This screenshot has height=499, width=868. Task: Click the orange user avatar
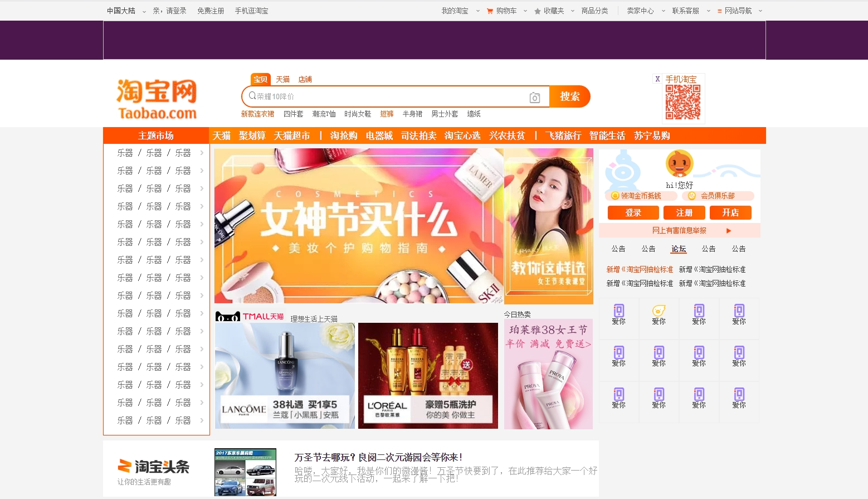coord(680,164)
